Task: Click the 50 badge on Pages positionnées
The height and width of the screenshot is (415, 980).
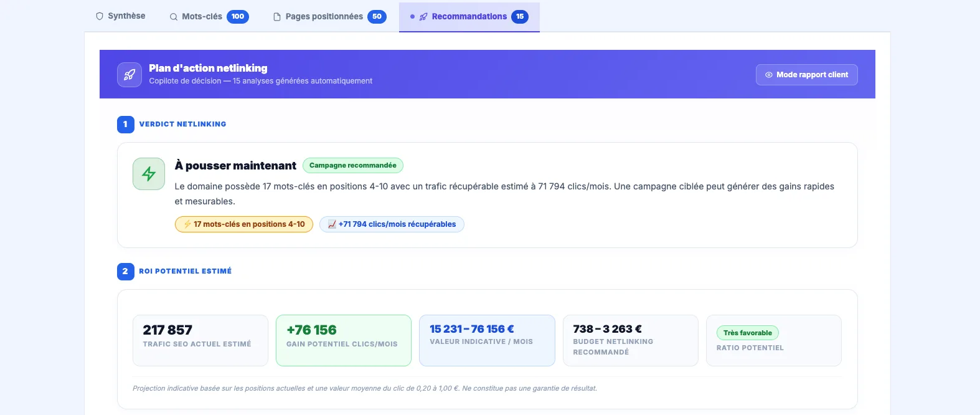Action: pyautogui.click(x=377, y=17)
